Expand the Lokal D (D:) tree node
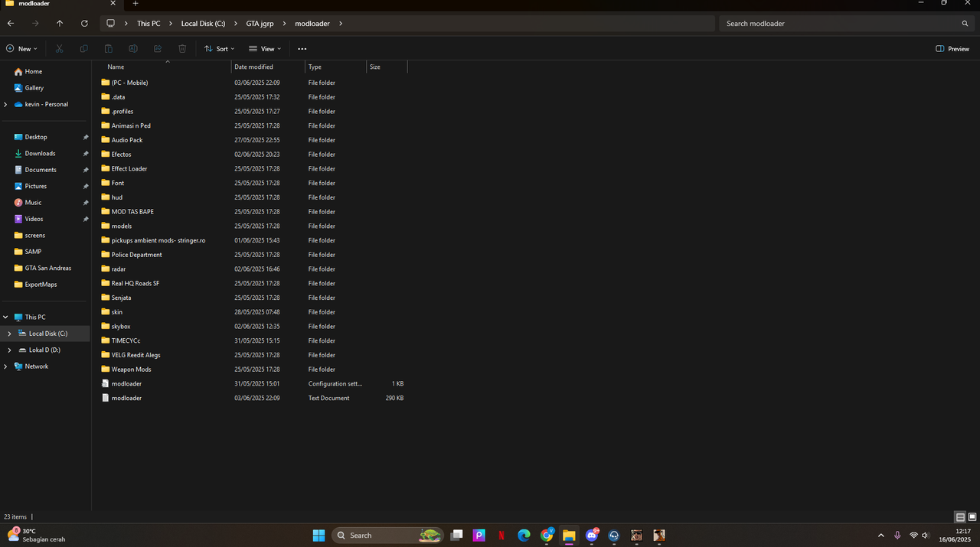The height and width of the screenshot is (547, 980). pos(9,350)
